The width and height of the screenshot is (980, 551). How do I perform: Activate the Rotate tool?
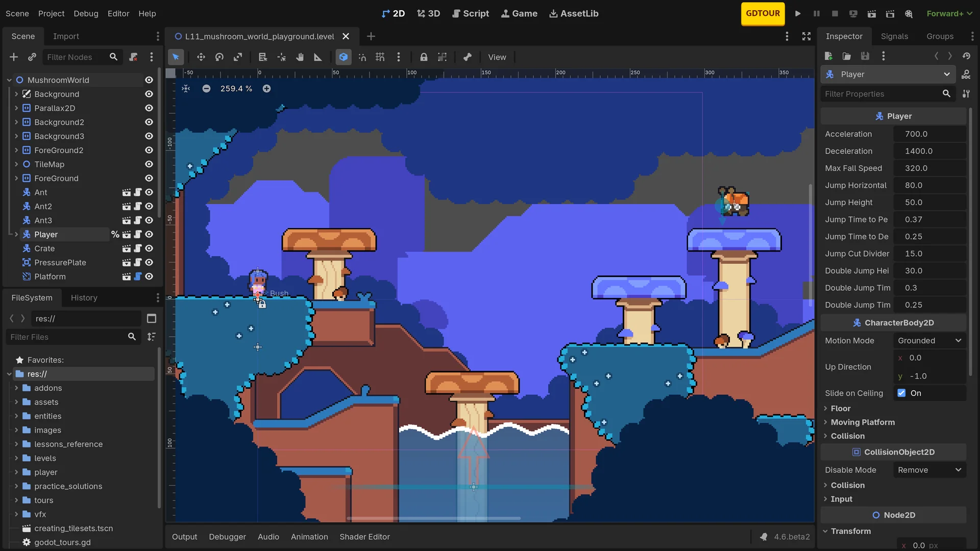tap(219, 57)
